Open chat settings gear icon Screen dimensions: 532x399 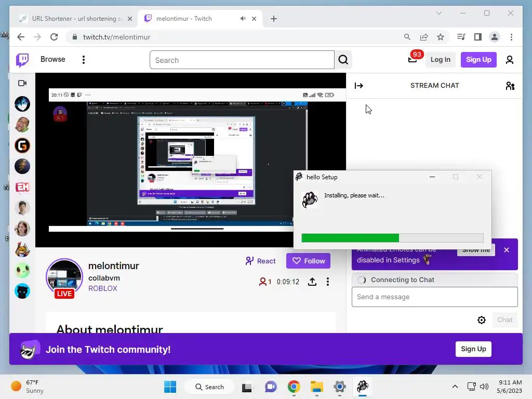click(482, 320)
